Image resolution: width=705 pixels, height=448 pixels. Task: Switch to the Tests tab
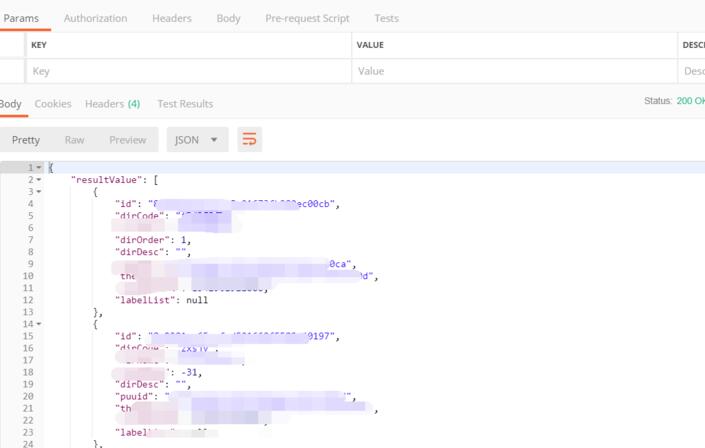point(386,18)
